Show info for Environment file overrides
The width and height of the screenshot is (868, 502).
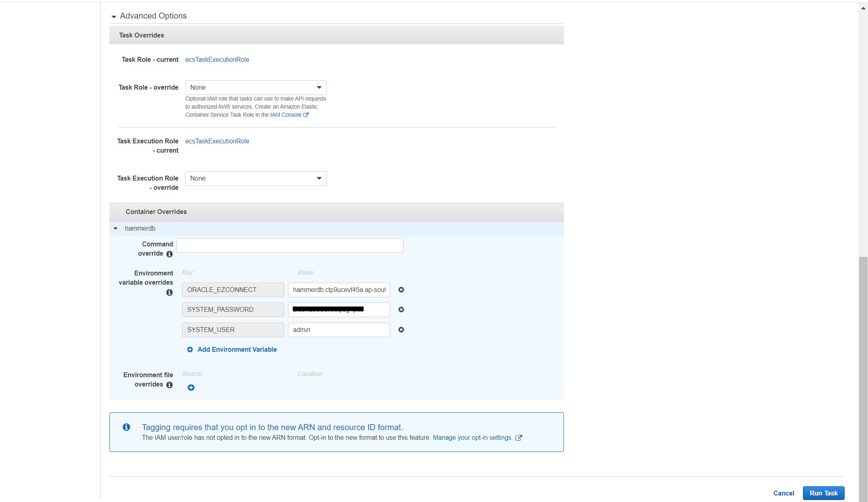170,385
